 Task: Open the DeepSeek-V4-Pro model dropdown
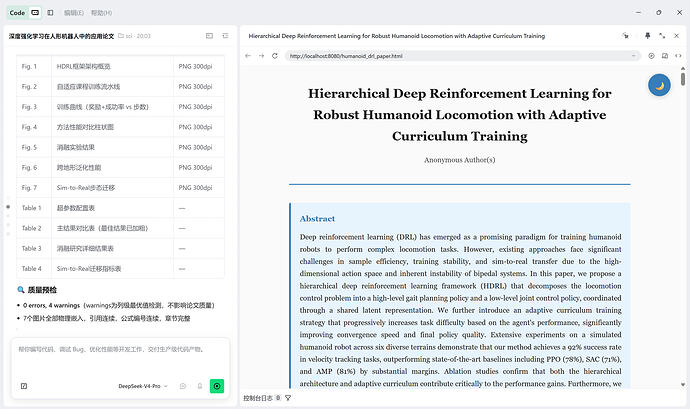point(143,386)
